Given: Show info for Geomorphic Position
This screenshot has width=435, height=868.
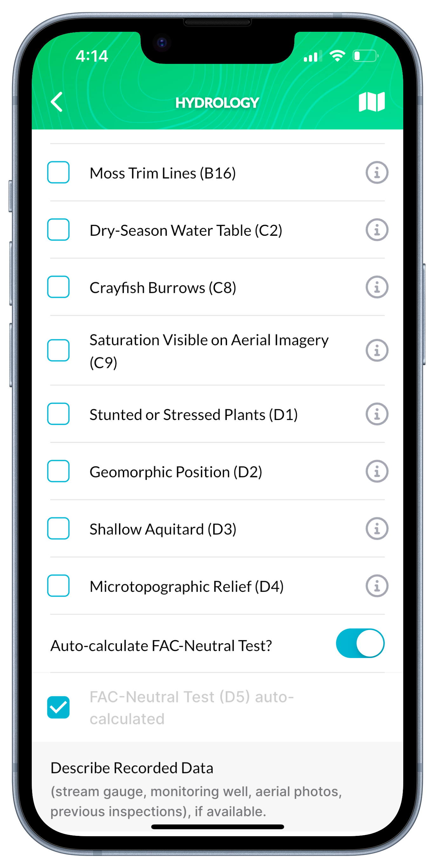Looking at the screenshot, I should [377, 471].
